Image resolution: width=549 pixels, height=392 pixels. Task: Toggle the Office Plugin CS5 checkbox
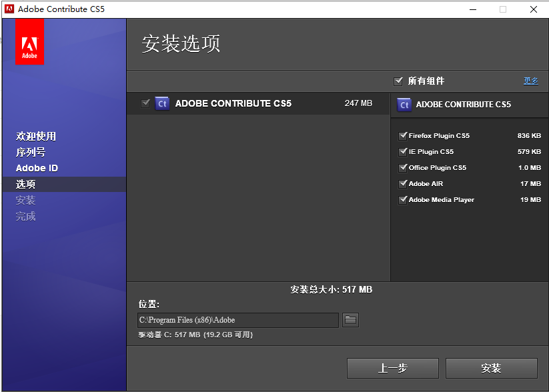[402, 167]
